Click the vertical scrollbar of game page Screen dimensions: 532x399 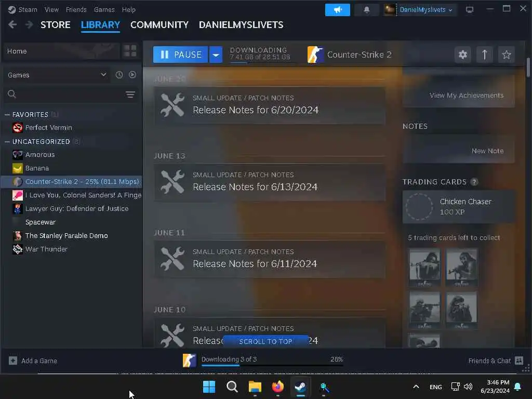pos(528,67)
